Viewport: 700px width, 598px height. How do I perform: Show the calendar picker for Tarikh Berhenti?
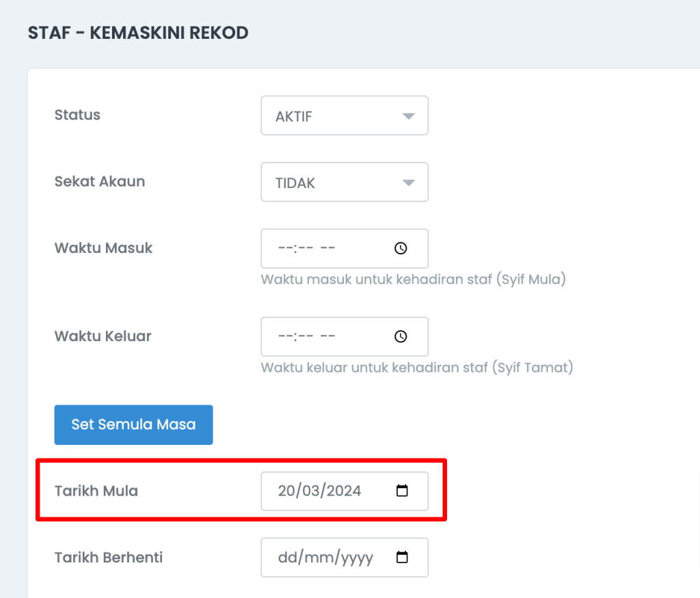click(x=402, y=558)
